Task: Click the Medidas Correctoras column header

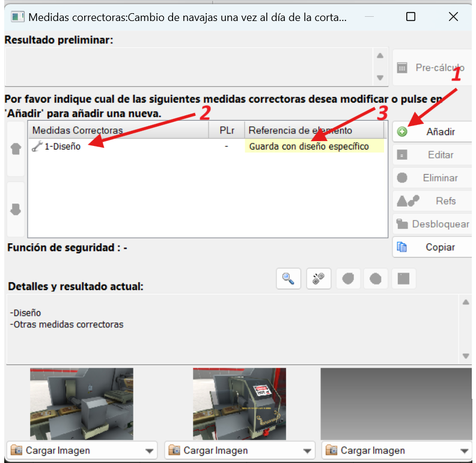Action: [118, 130]
